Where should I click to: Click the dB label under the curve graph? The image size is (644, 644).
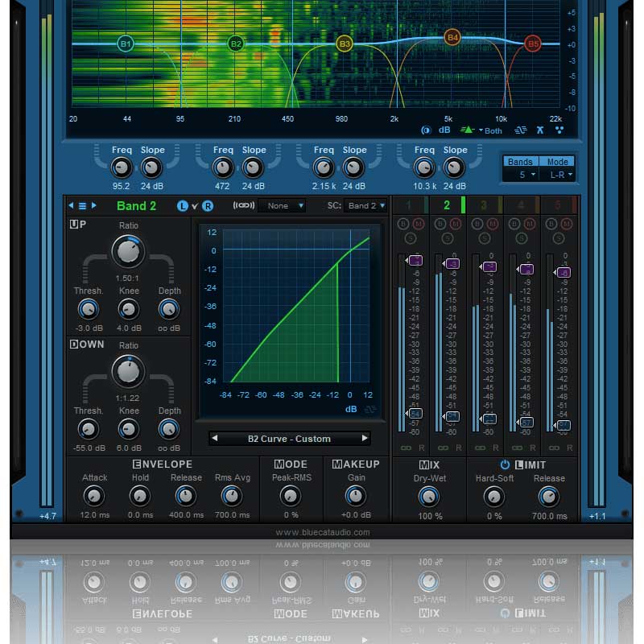(351, 409)
